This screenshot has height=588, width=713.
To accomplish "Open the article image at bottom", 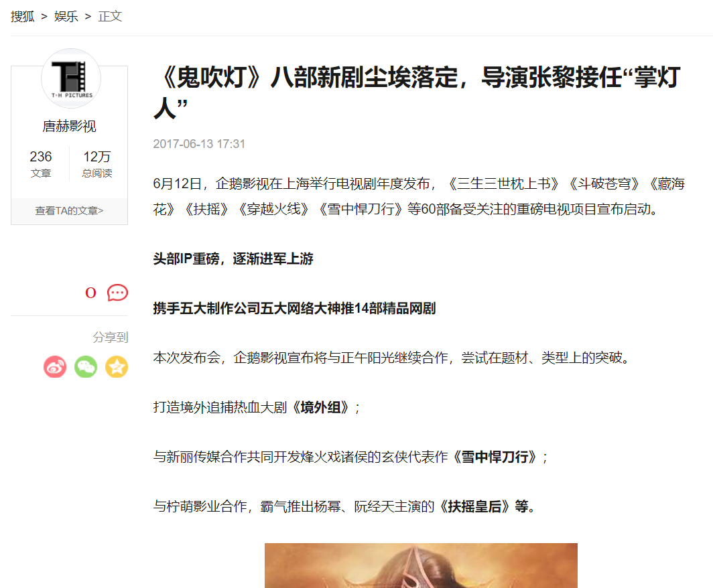I will click(421, 565).
